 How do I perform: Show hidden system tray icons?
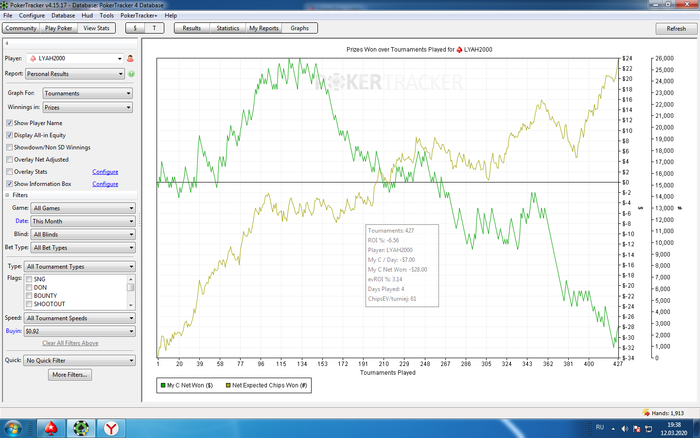(x=613, y=429)
